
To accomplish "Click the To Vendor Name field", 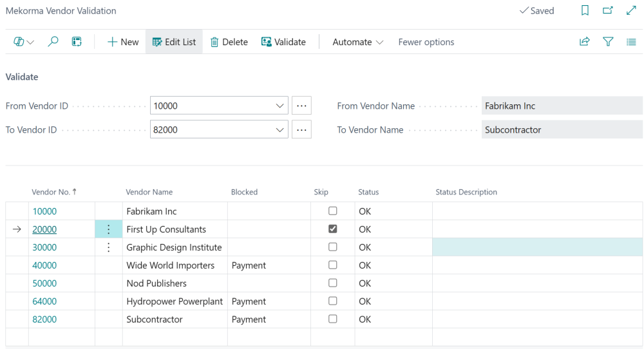I will point(562,129).
